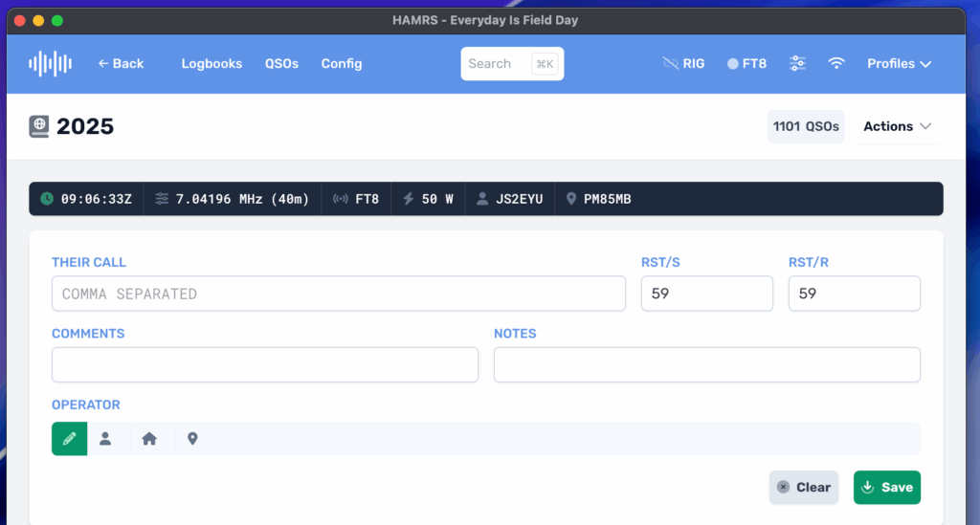Screen dimensions: 980x525
Task: Open the Logbooks menu item
Action: [x=212, y=64]
